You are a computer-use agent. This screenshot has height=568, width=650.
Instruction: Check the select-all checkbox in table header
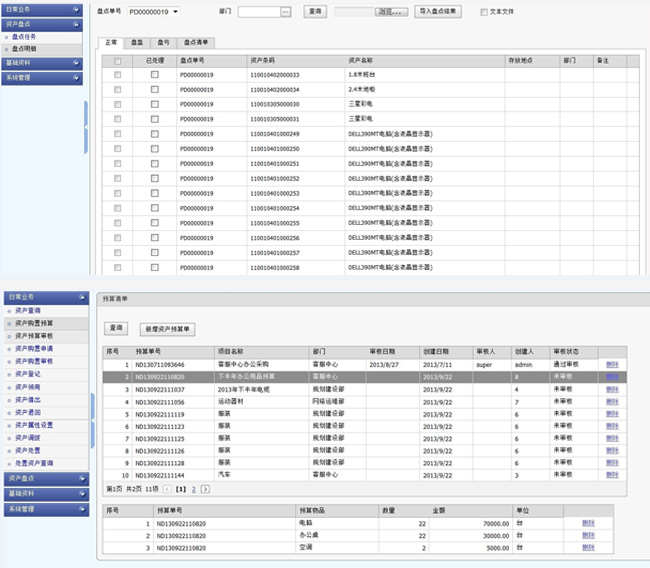[118, 61]
